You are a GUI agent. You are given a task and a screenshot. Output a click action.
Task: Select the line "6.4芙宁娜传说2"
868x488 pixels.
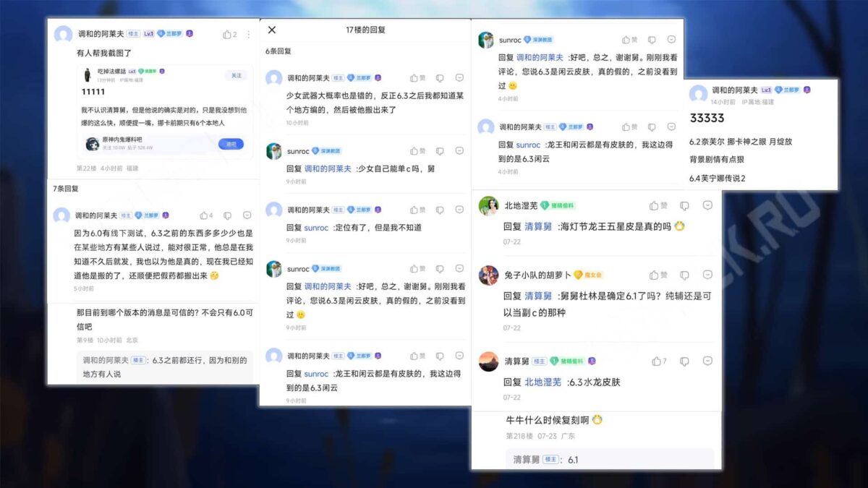tap(718, 178)
